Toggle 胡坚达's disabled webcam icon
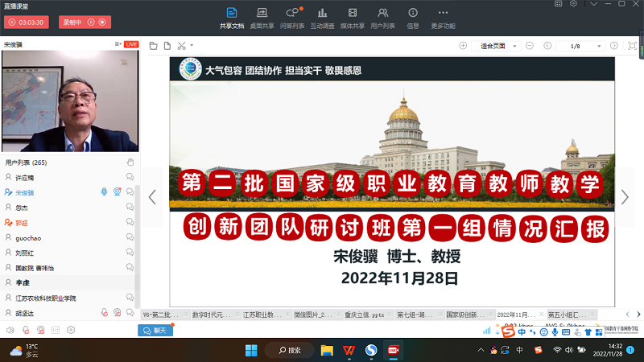Viewport: 644px width, 362px height. (x=118, y=313)
